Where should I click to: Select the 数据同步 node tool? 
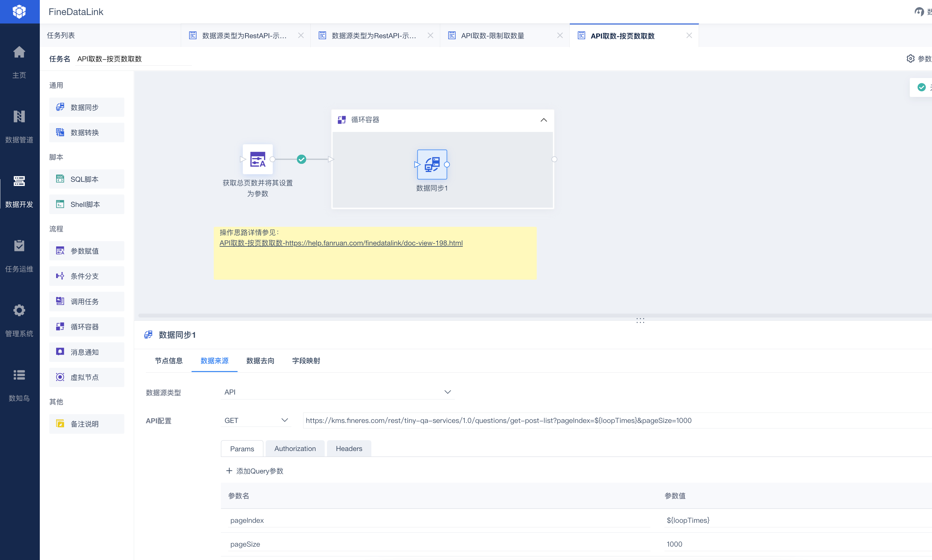point(86,107)
